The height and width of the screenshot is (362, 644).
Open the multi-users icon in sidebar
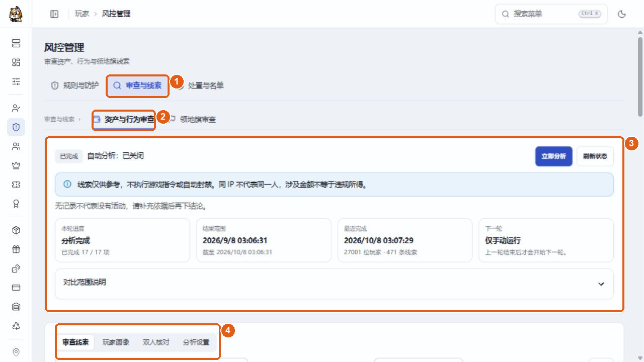[x=16, y=146]
